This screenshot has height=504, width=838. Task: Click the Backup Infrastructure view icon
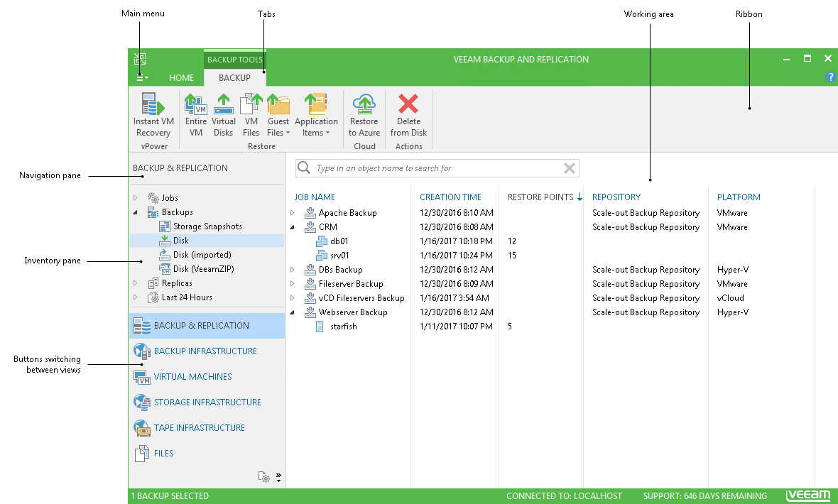coord(141,351)
